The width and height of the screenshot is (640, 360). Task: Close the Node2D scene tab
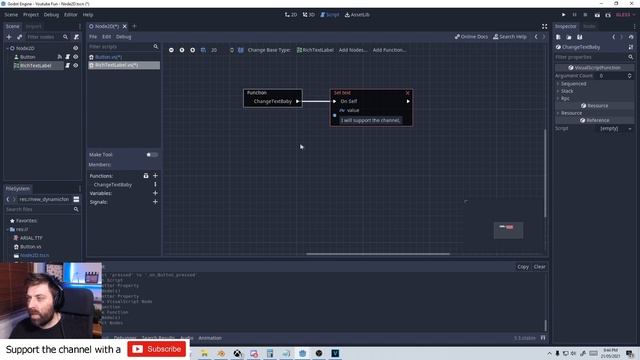(x=124, y=26)
